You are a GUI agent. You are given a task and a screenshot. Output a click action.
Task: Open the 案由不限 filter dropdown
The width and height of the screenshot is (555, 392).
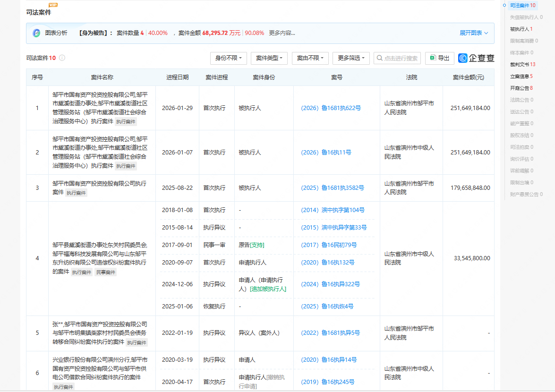(310, 58)
